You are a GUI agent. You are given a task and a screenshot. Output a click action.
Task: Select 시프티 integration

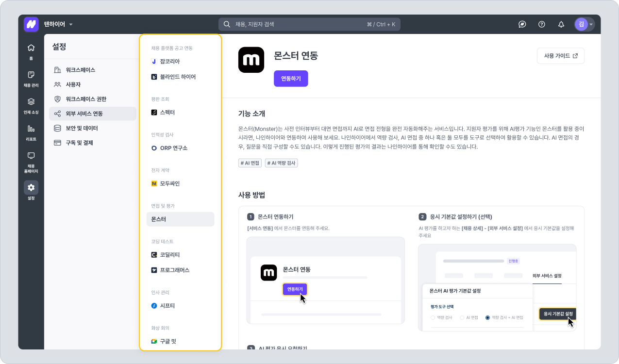(180, 306)
